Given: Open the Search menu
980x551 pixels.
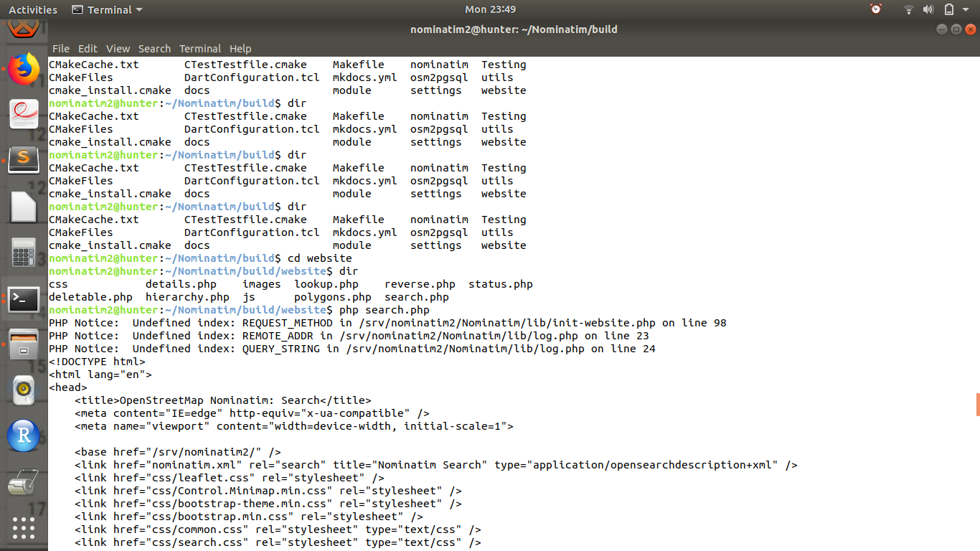Looking at the screenshot, I should pos(154,49).
